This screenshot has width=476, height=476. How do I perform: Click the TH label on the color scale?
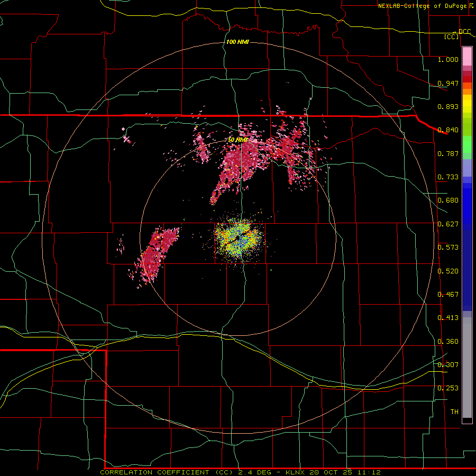click(x=454, y=412)
